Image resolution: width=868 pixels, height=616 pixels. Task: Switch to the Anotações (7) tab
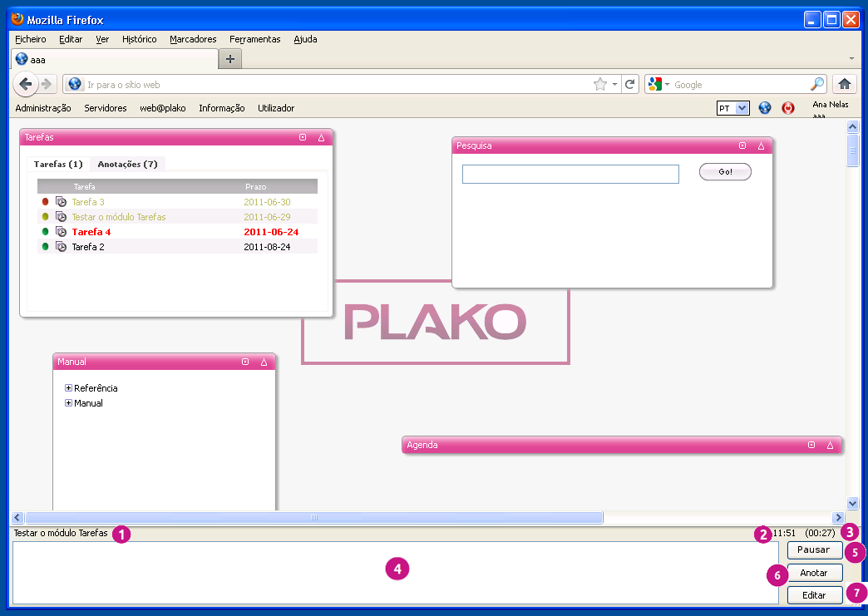coord(127,164)
